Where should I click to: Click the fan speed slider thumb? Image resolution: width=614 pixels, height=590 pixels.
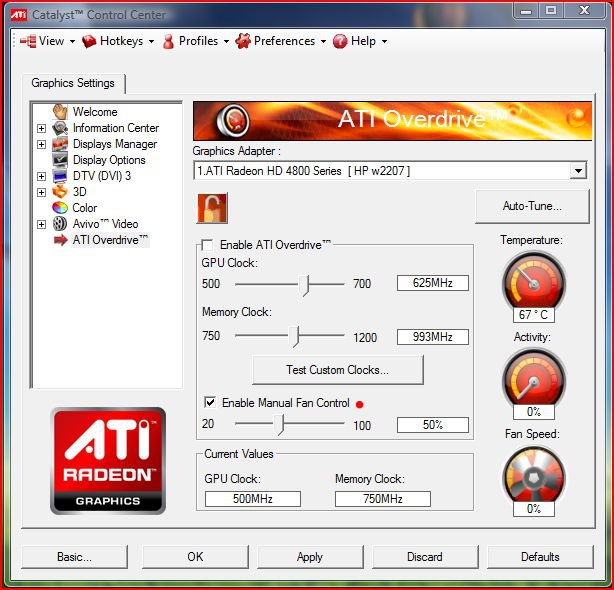[278, 425]
